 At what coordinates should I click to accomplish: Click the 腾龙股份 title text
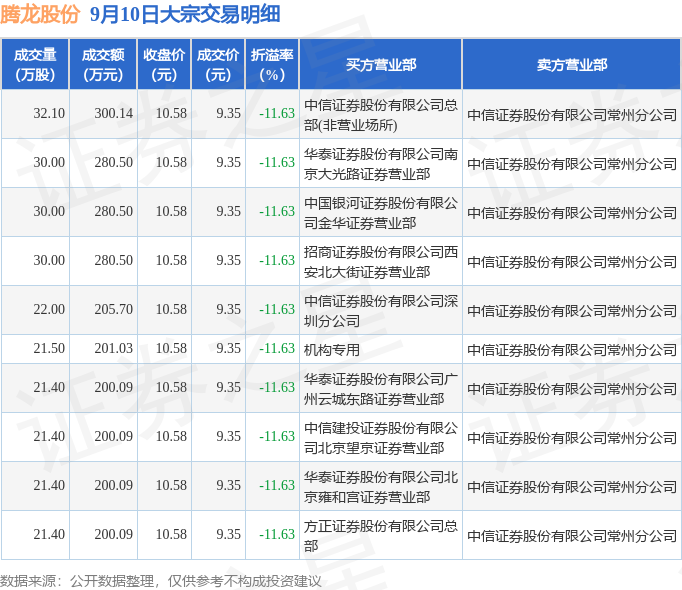(40, 14)
